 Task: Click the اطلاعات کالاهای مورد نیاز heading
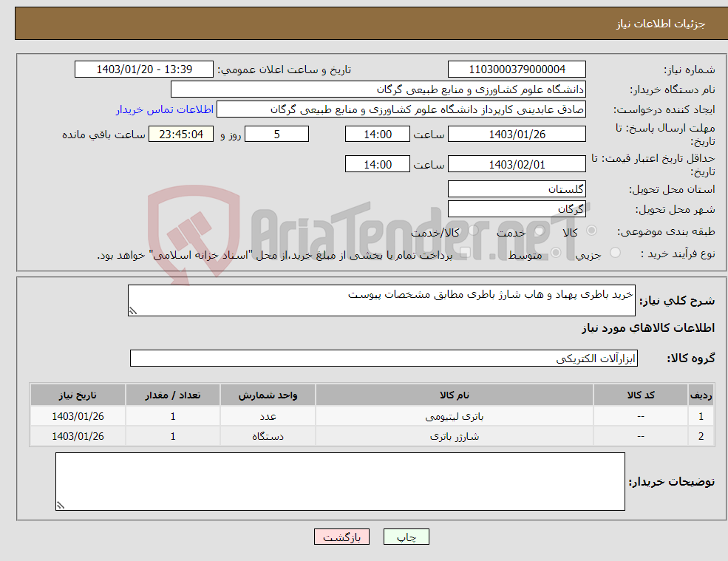click(648, 328)
